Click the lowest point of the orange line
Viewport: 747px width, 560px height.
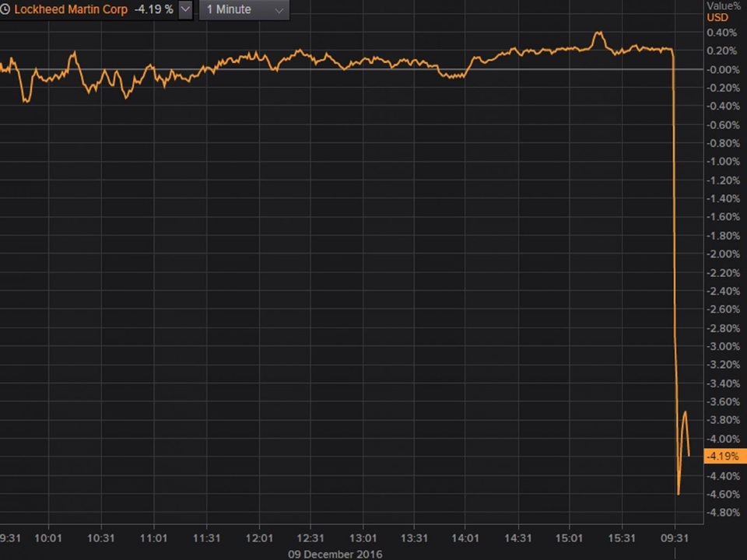pyautogui.click(x=679, y=493)
